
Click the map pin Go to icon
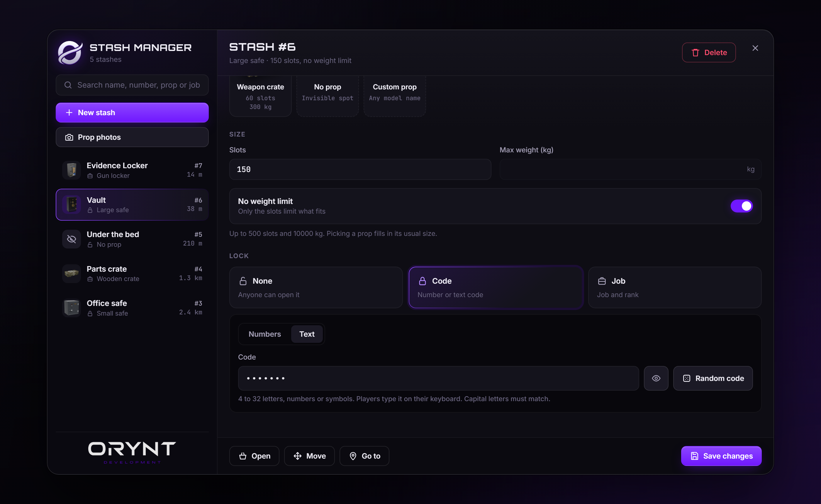353,456
